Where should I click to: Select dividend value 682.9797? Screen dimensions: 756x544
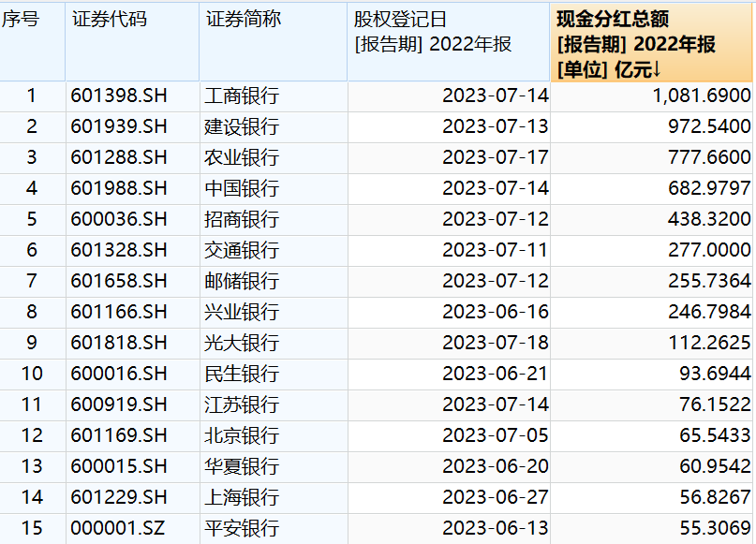[709, 188]
